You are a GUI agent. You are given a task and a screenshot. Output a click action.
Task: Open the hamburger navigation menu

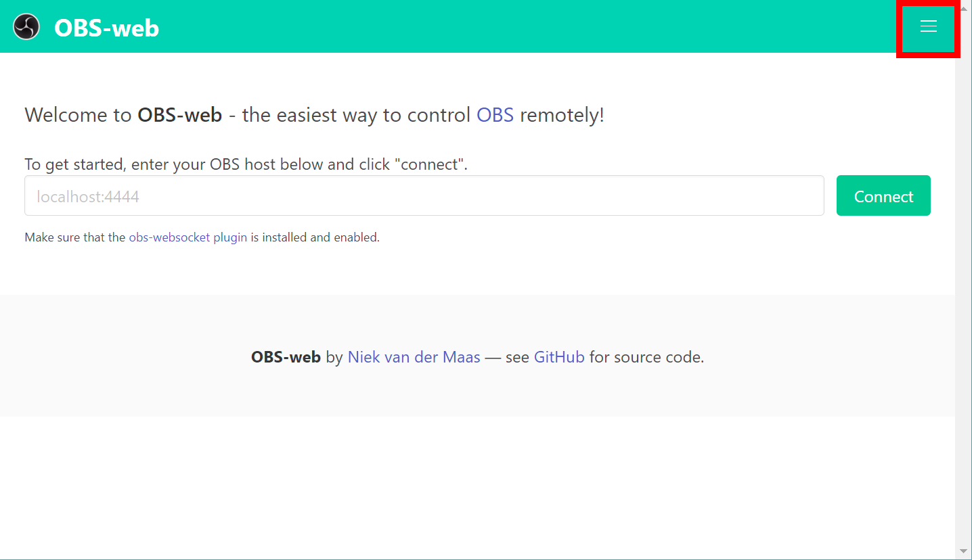coord(928,26)
